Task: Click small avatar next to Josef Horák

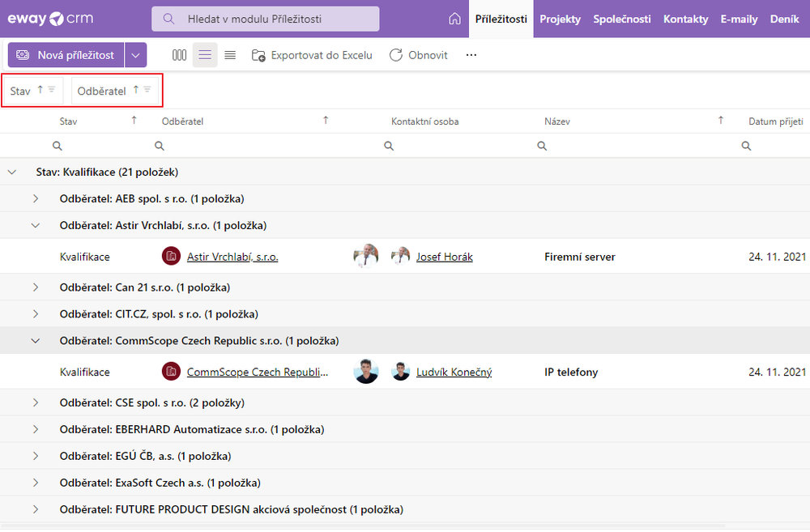Action: pos(400,256)
